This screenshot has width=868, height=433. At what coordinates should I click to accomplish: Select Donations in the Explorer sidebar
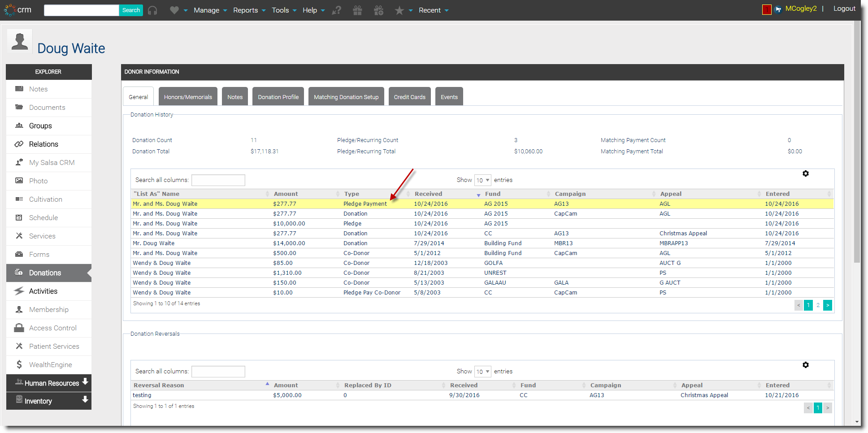pos(49,273)
